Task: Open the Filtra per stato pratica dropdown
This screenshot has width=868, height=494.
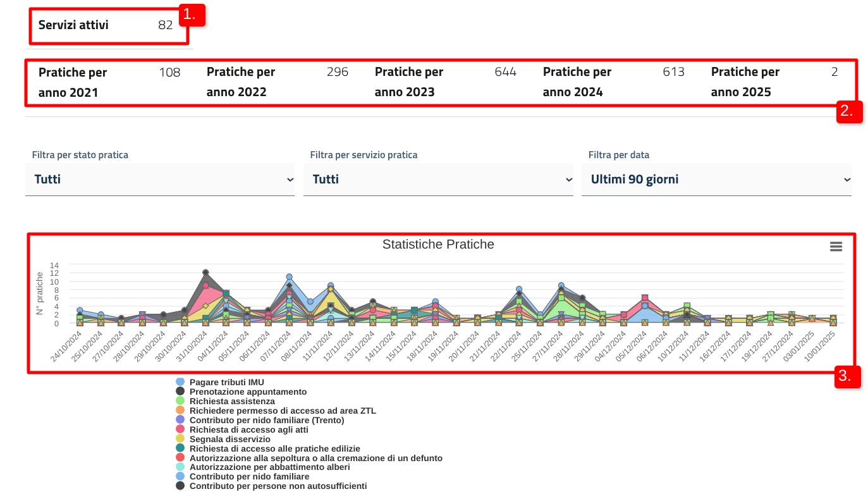Action: point(160,180)
